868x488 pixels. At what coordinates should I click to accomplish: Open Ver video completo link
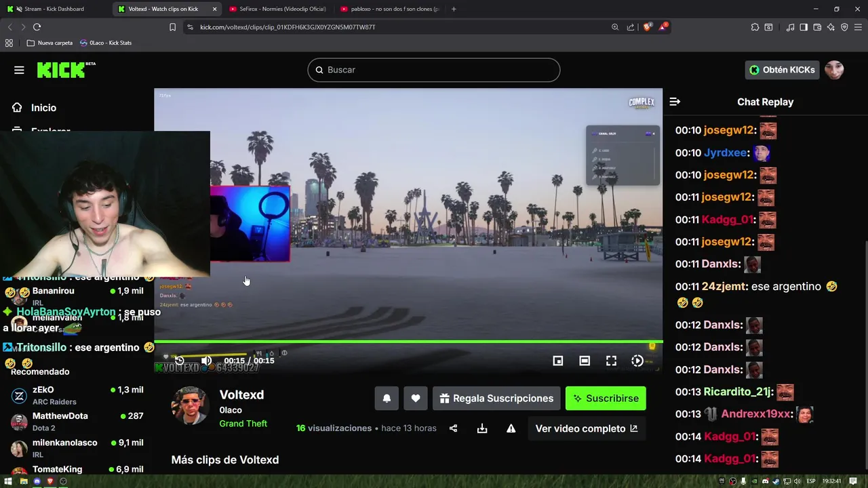pos(587,428)
